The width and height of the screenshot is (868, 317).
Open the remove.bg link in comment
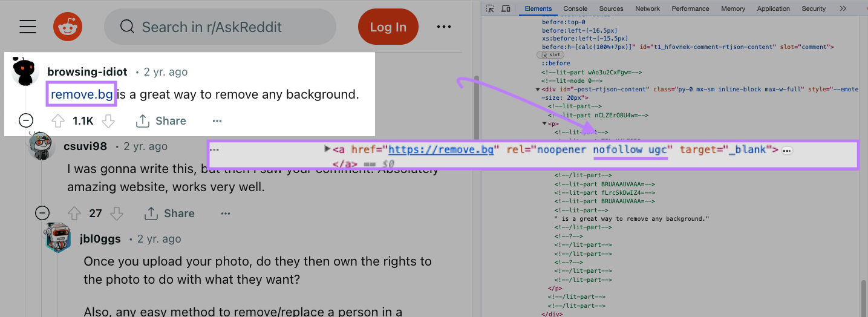pos(82,94)
